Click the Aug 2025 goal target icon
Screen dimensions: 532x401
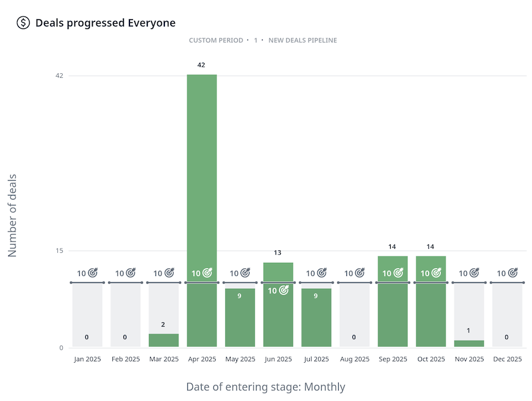coord(360,273)
